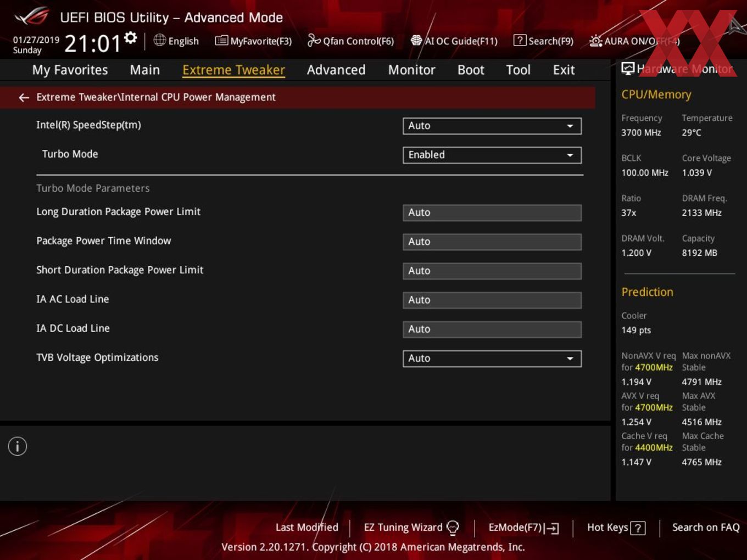Switch to My Favorites tab
This screenshot has height=560, width=747.
click(70, 70)
